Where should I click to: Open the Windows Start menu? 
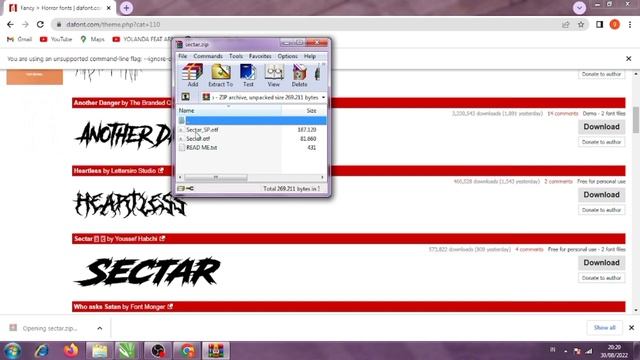(12, 351)
